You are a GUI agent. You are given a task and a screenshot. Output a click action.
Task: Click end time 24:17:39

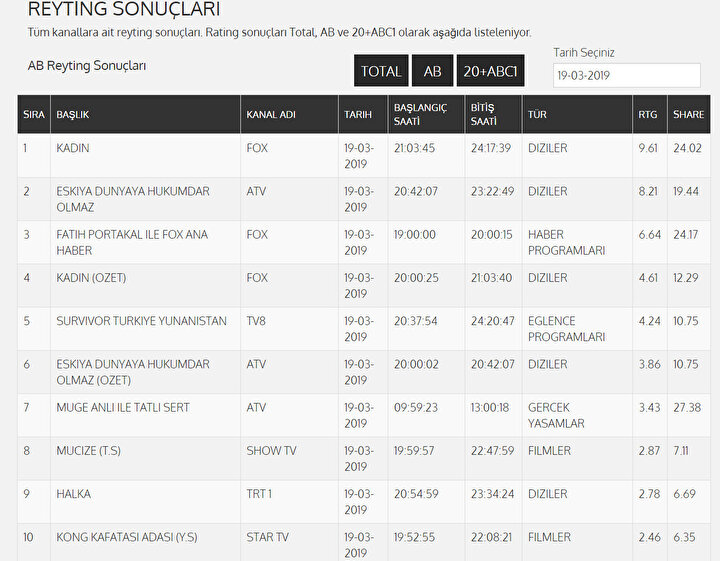pyautogui.click(x=491, y=148)
